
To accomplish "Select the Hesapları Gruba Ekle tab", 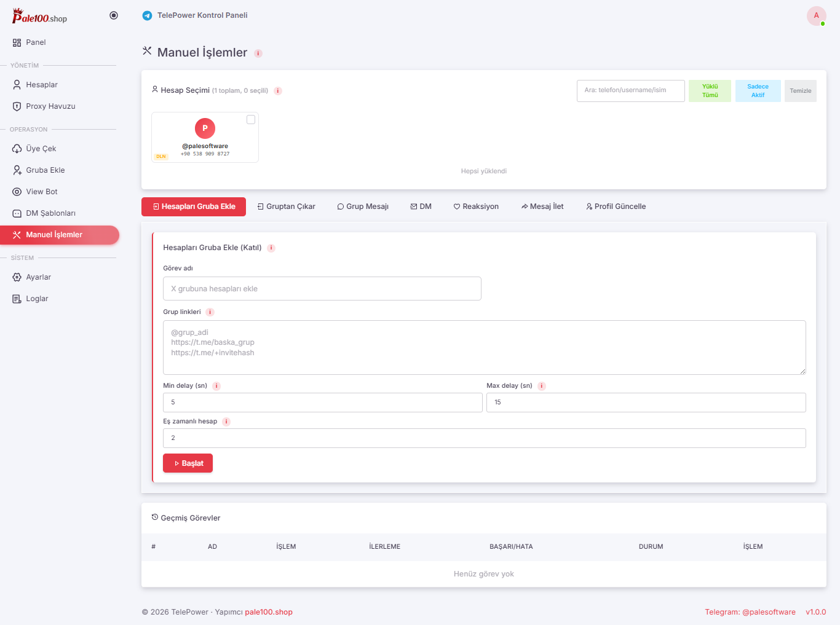I will point(194,206).
